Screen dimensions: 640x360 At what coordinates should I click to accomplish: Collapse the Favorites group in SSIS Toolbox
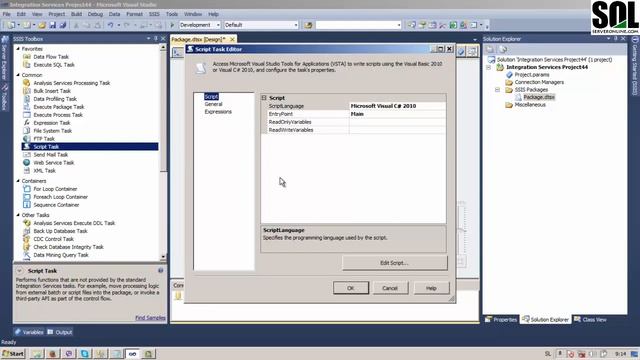(x=18, y=49)
